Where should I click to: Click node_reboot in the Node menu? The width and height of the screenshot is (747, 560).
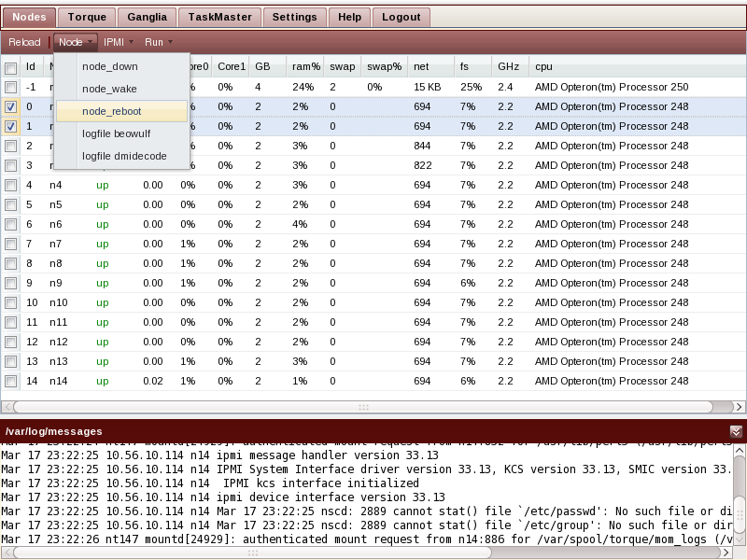point(121,111)
